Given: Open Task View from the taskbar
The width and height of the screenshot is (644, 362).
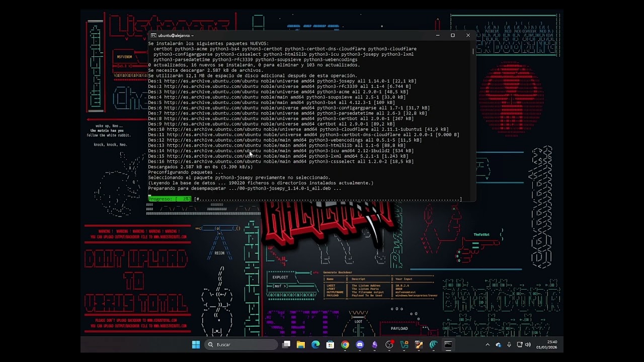Looking at the screenshot, I should (x=286, y=344).
